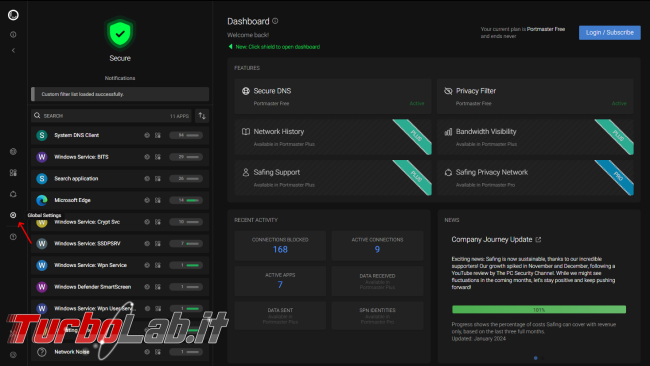Viewport: 650px width, 366px height.
Task: Open the help question-mark sidebar icon
Action: (13, 237)
